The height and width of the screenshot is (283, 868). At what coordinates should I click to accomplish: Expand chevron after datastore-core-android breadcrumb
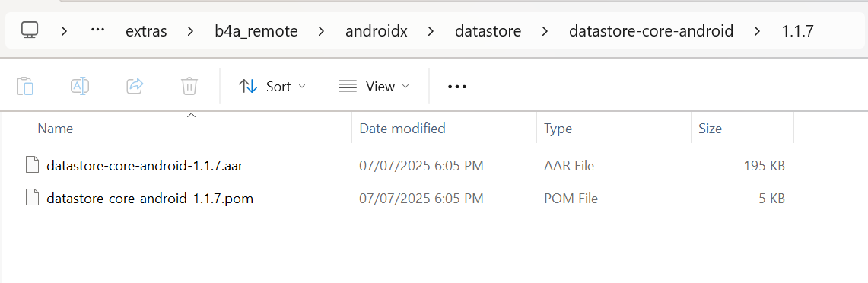tap(757, 31)
